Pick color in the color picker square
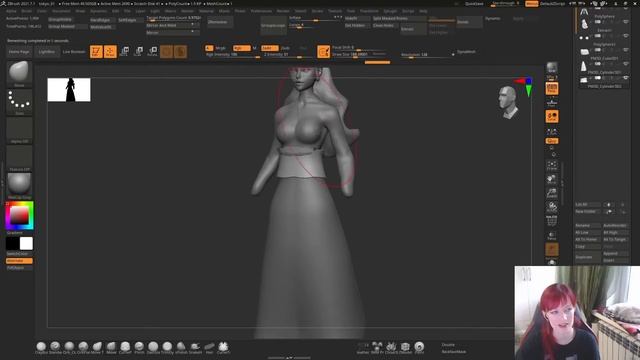This screenshot has height=360, width=640. click(19, 215)
